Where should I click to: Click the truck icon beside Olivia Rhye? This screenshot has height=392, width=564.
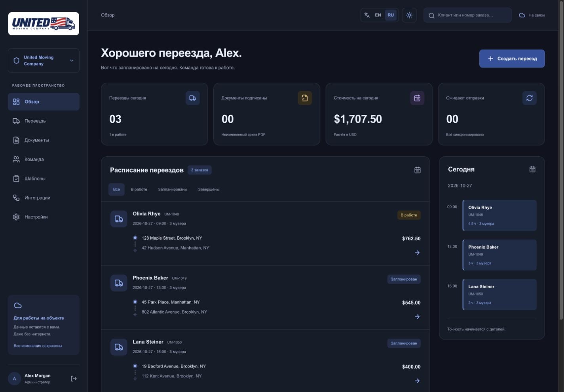point(119,219)
